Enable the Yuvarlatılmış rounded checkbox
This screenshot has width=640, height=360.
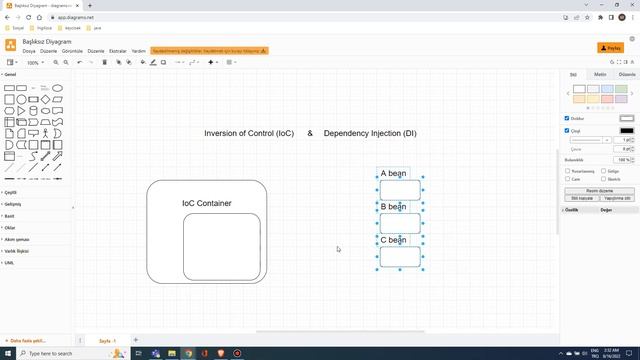[567, 171]
